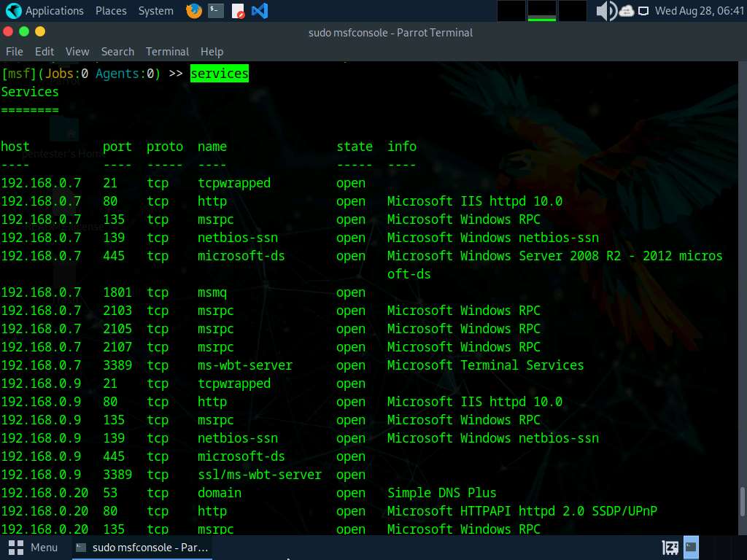The width and height of the screenshot is (747, 560).
Task: Open the System menu
Action: pyautogui.click(x=156, y=10)
